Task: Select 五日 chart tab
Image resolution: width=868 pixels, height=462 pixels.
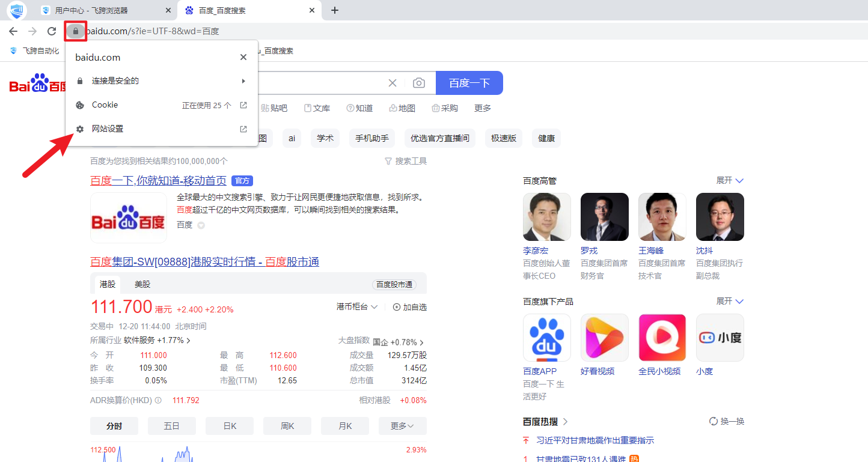Action: click(x=172, y=426)
